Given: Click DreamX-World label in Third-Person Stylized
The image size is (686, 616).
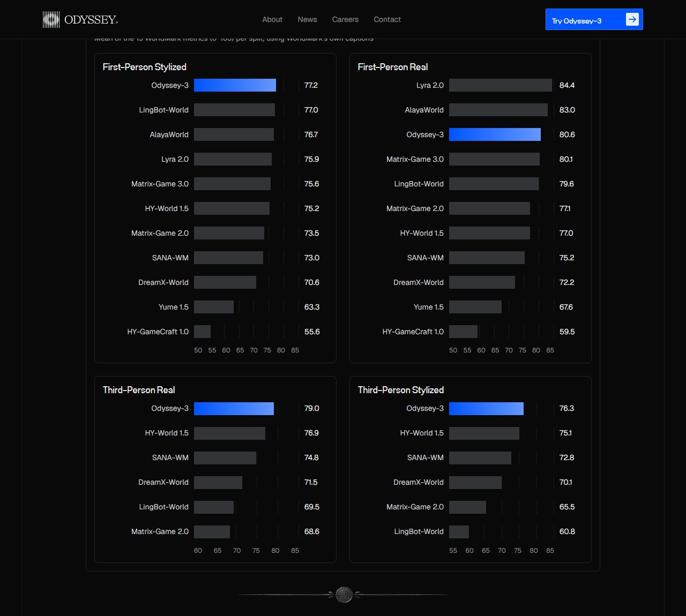Looking at the screenshot, I should click(x=419, y=482).
